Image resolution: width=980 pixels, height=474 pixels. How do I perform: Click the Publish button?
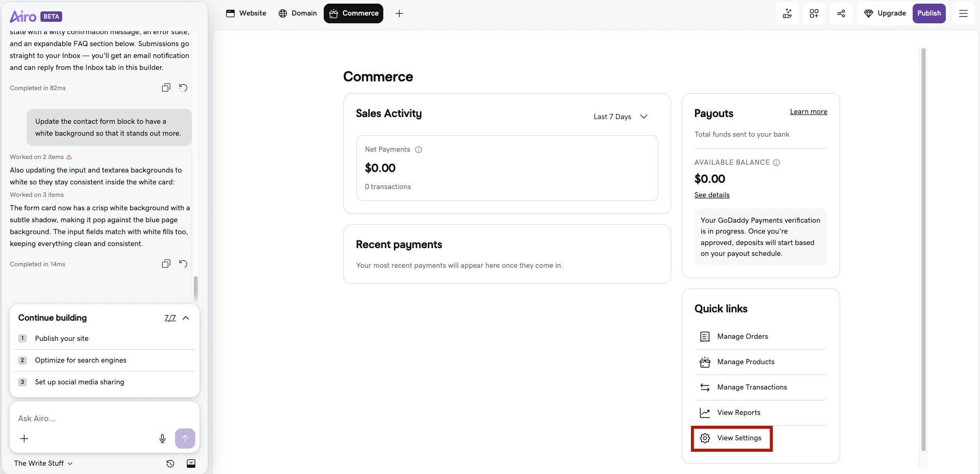point(929,13)
